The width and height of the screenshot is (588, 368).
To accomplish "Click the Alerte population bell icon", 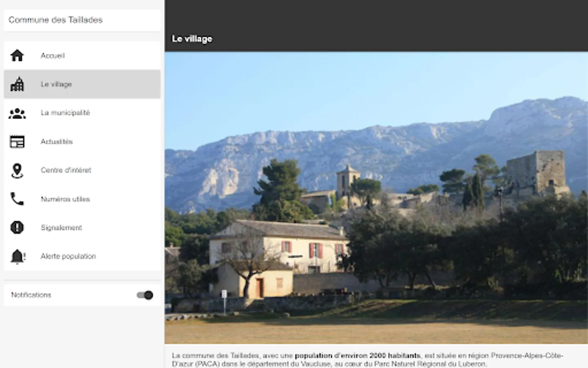I will 17,256.
